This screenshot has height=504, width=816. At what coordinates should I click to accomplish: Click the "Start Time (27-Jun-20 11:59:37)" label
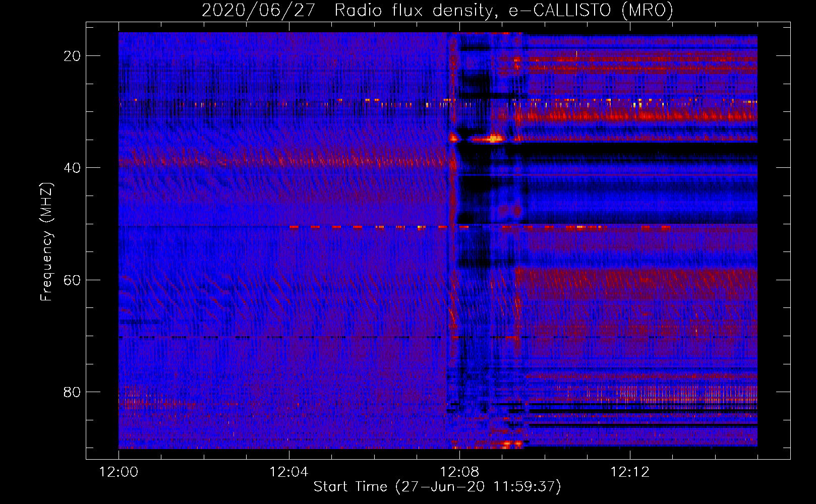(x=437, y=487)
